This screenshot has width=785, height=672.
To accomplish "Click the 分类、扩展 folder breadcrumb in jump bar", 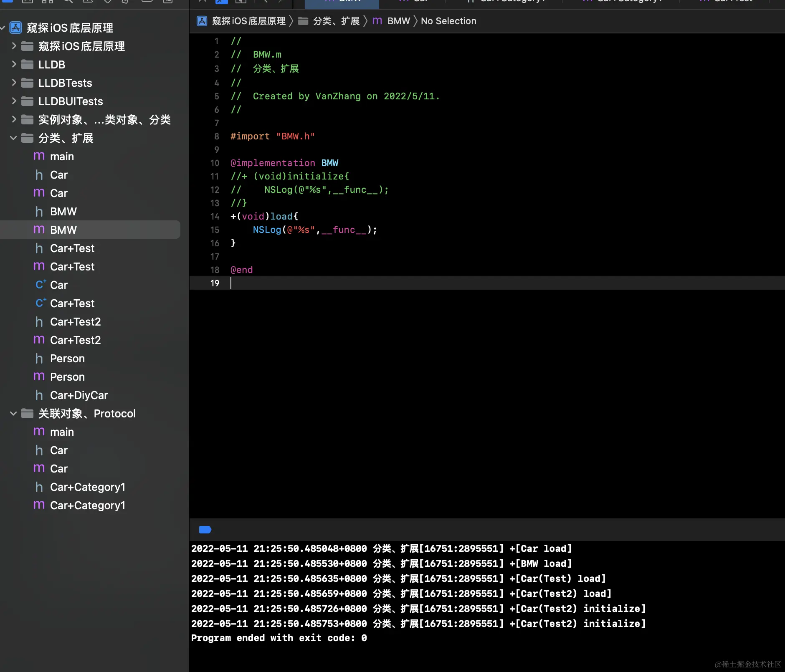I will 329,21.
